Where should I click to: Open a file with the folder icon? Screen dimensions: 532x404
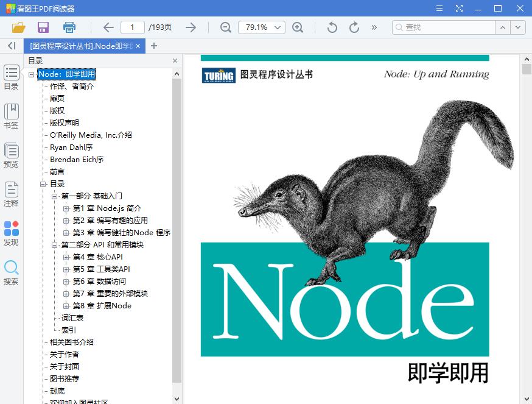[19, 27]
